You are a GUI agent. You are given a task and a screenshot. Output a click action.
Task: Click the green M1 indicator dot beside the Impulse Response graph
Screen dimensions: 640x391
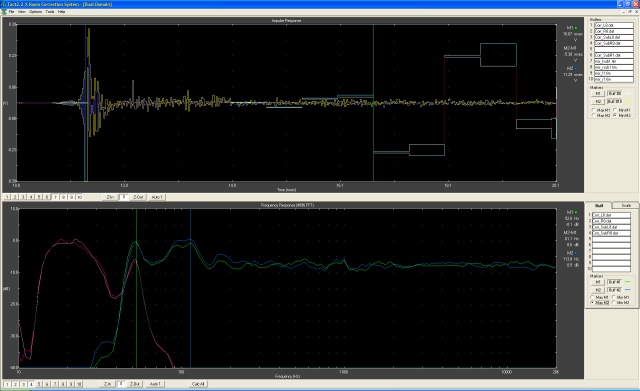click(x=576, y=28)
